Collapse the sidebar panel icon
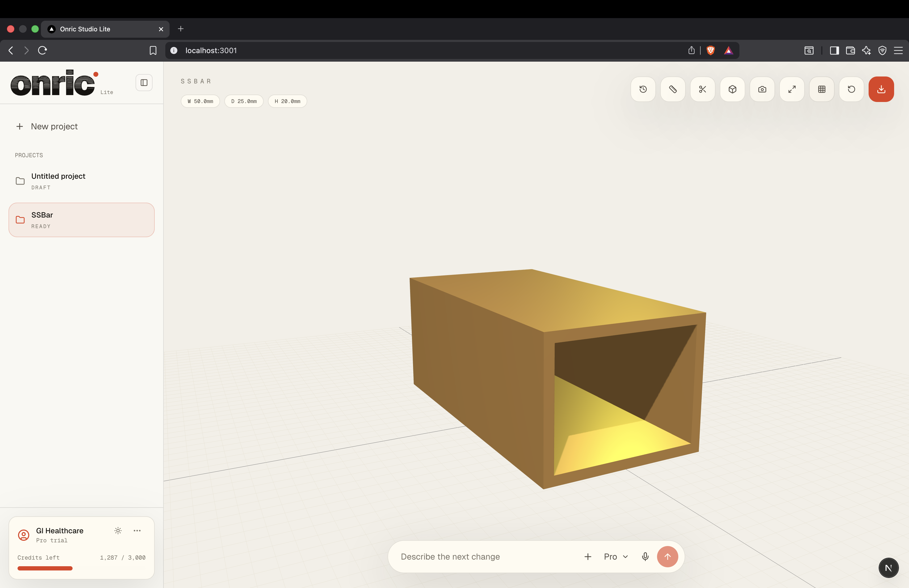Viewport: 909px width, 588px height. coord(144,83)
